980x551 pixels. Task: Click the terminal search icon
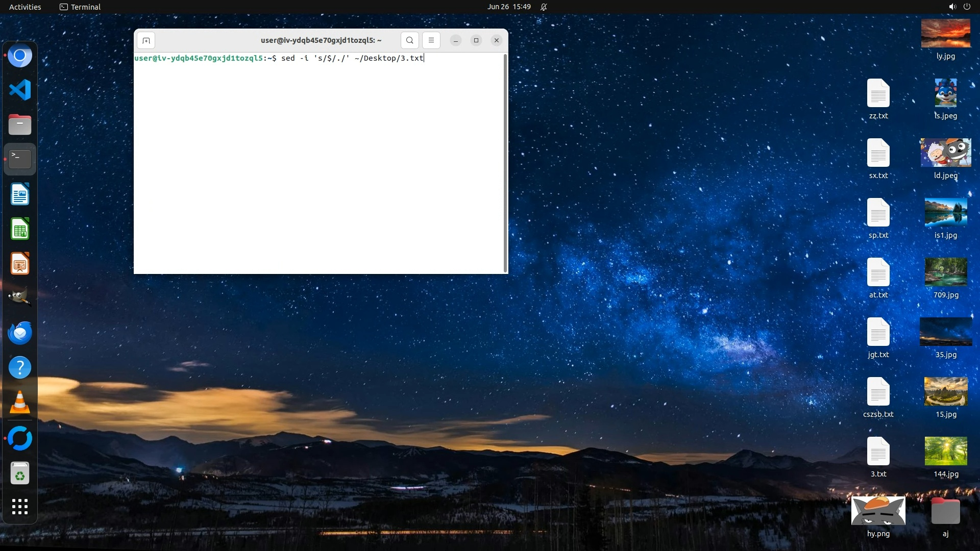click(x=409, y=40)
